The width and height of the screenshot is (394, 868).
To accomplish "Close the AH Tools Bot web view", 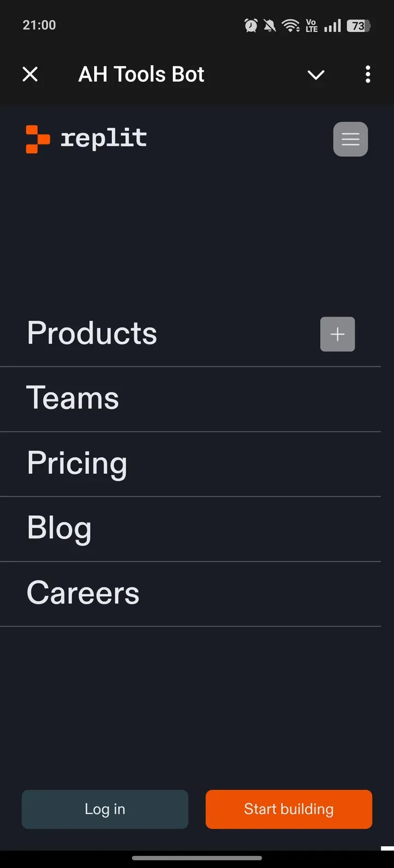I will pos(30,74).
